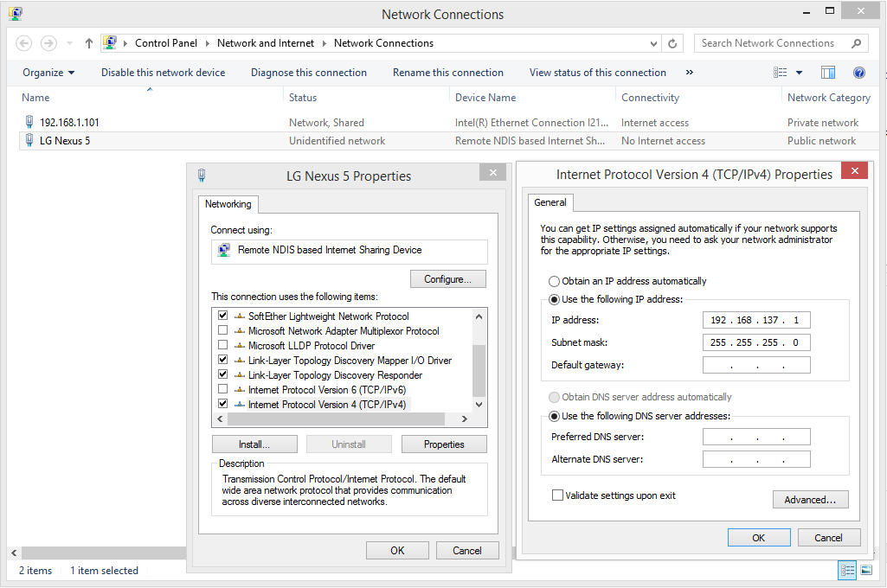887x588 pixels.
Task: Toggle Link-Layer Topology Discovery Mapper I/O Driver checkbox
Action: click(223, 360)
